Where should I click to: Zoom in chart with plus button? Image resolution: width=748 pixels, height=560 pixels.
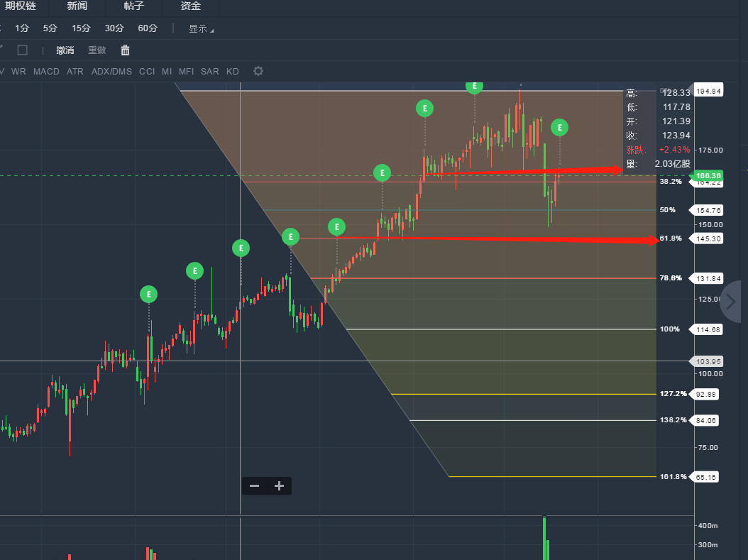(280, 486)
